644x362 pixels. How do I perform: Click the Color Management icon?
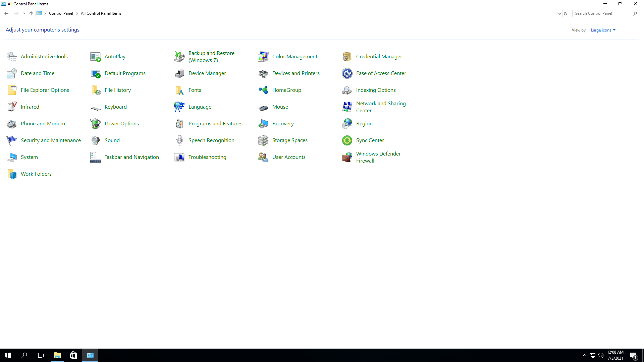click(263, 57)
